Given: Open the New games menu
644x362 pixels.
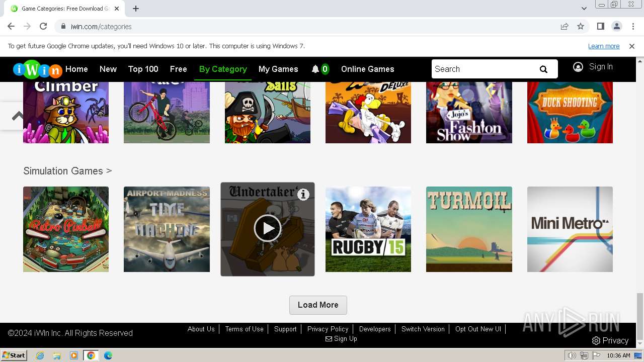Looking at the screenshot, I should click(108, 69).
